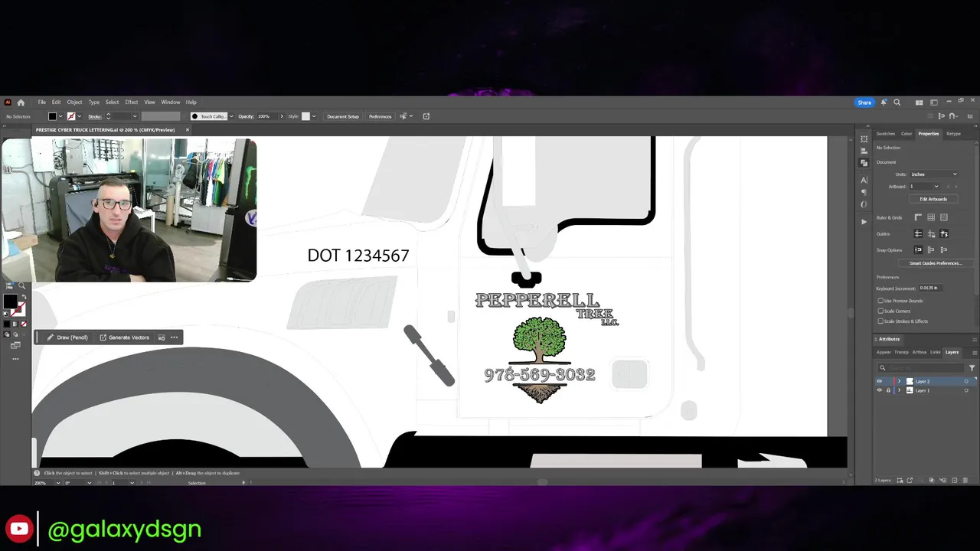Toggle Snap to Point icon in Snap Options
The height and width of the screenshot is (551, 980).
(918, 249)
